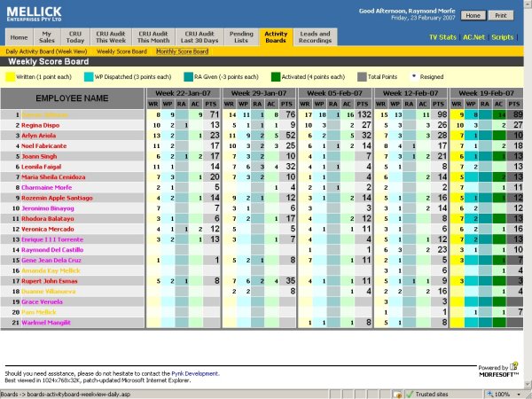
Task: Click the gray Total Points legend swatch
Action: (362, 77)
